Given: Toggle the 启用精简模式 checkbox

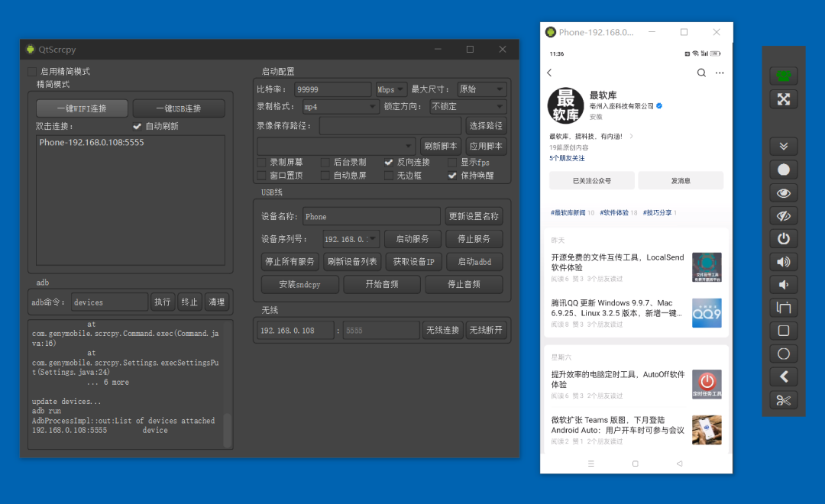Looking at the screenshot, I should pyautogui.click(x=32, y=72).
